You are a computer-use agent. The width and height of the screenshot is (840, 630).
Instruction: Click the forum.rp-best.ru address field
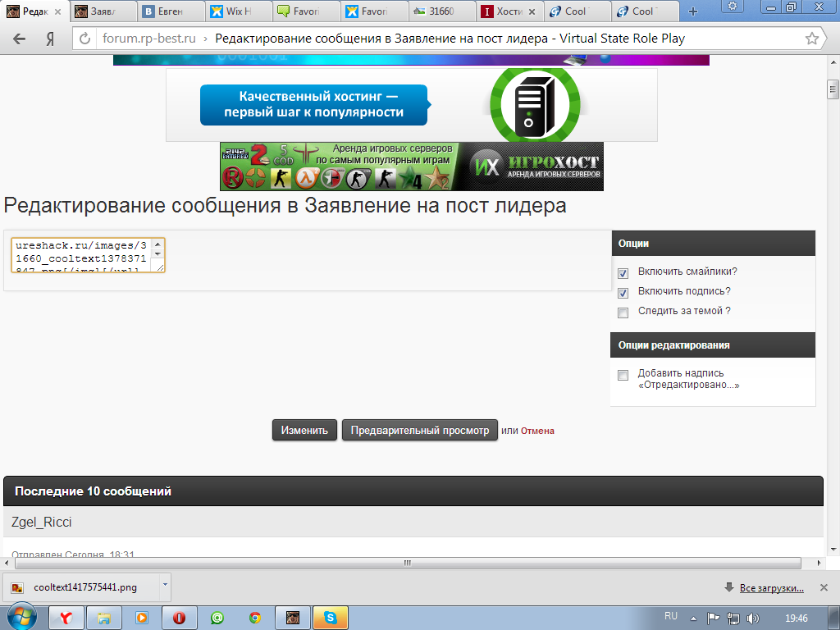[149, 39]
